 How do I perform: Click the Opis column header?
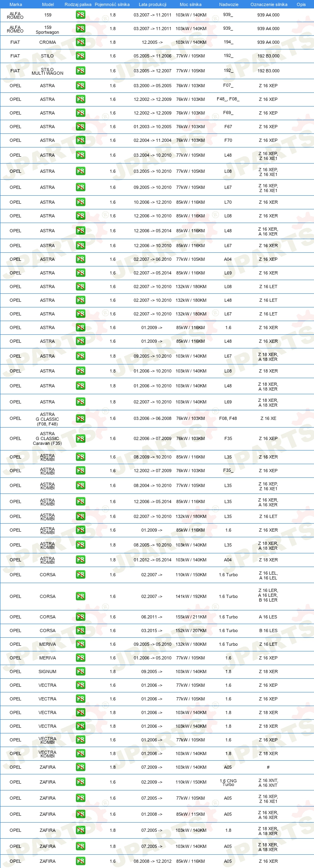coord(301,4)
